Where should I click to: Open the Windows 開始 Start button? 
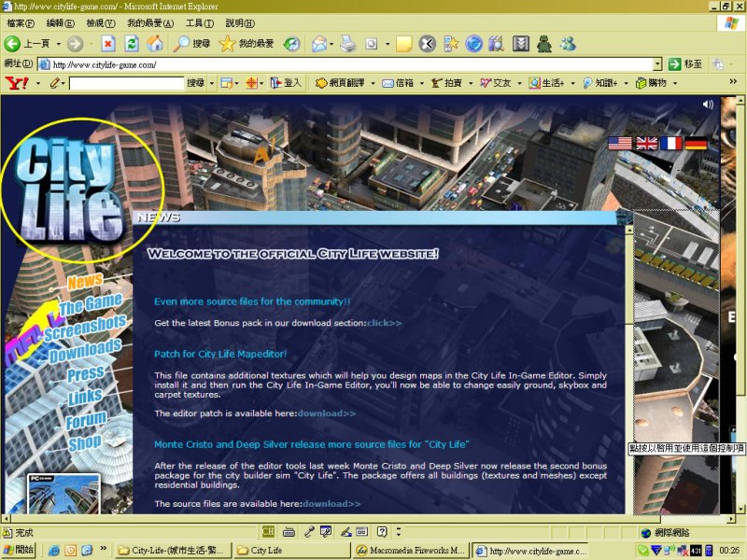(x=20, y=550)
